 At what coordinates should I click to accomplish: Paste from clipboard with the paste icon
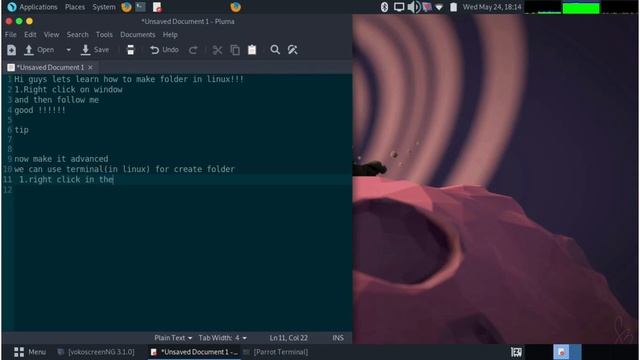252,50
